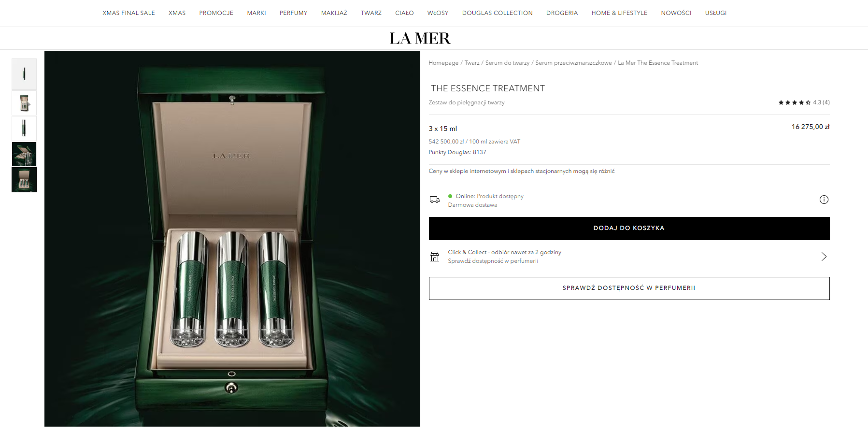Open the PERFUMY menu item

[x=293, y=13]
